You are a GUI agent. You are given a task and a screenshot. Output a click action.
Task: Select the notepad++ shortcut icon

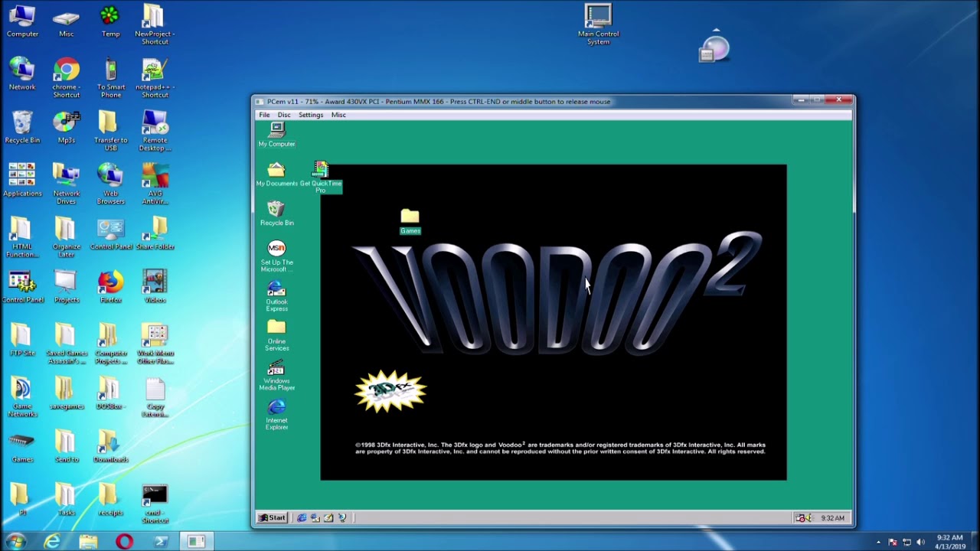155,78
